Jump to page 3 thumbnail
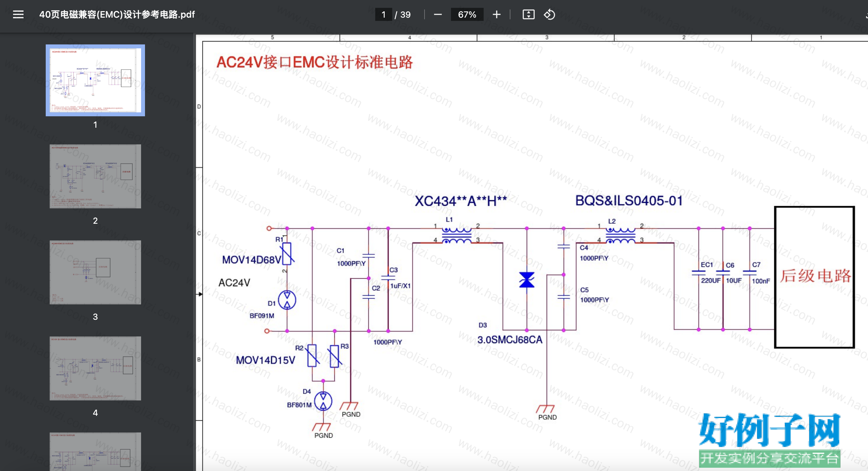868x471 pixels. point(95,272)
